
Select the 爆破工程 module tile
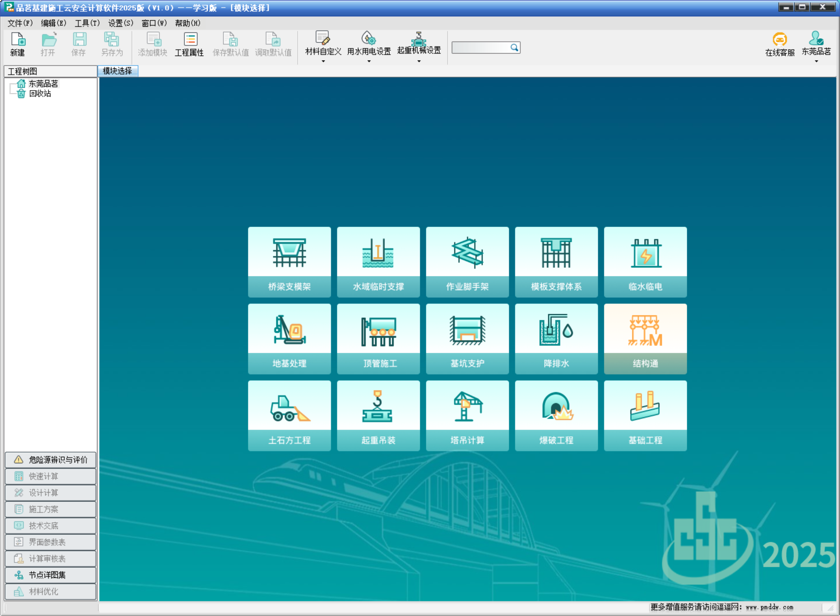tap(556, 415)
